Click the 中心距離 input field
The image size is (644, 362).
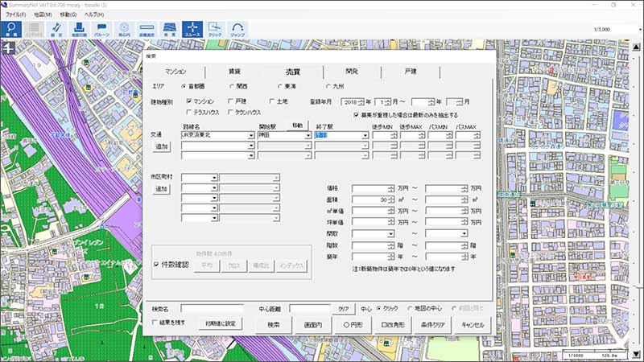pyautogui.click(x=310, y=309)
